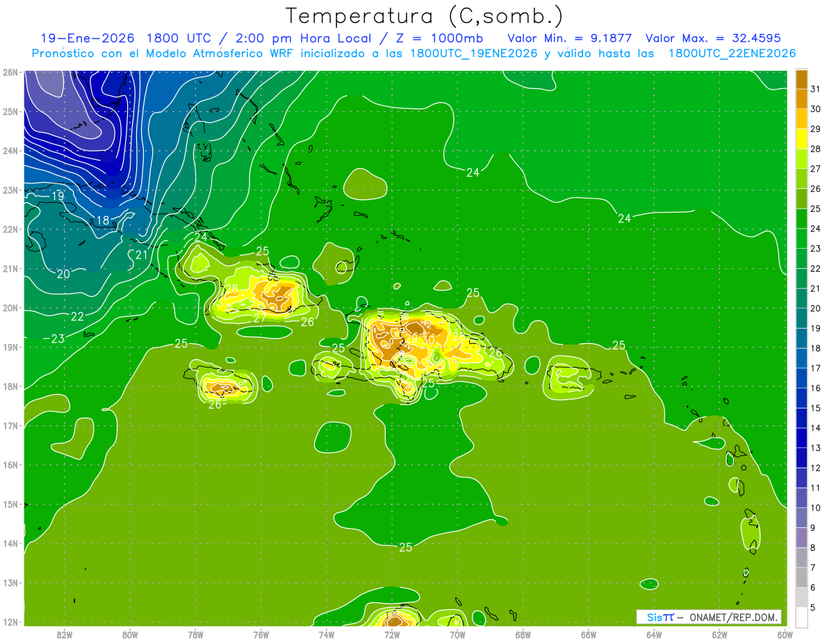Click the 62W longitude axis label

pyautogui.click(x=720, y=634)
